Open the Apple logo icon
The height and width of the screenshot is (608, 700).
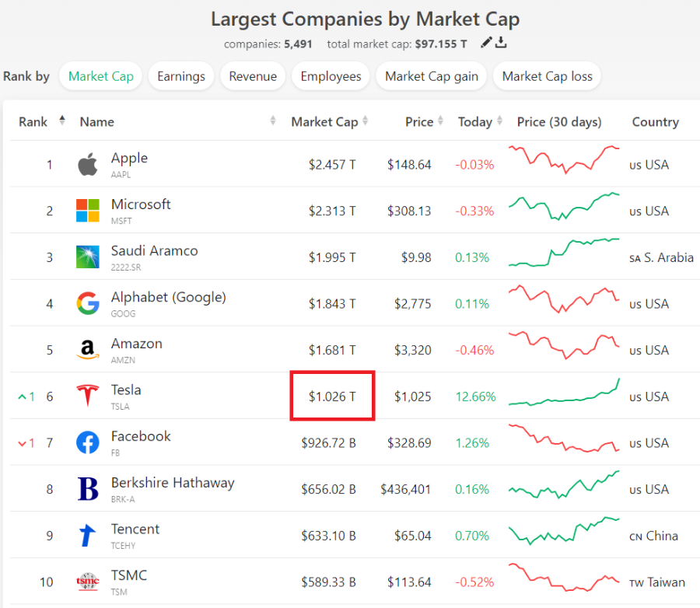[x=87, y=164]
